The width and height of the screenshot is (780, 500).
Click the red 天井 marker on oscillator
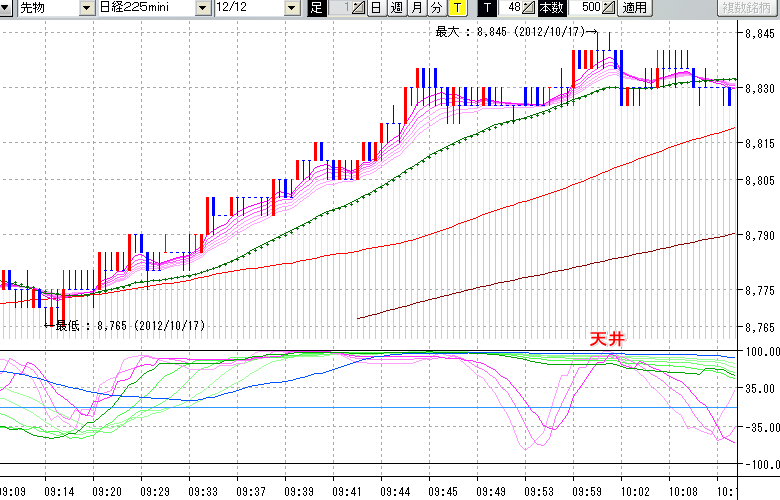tap(606, 340)
